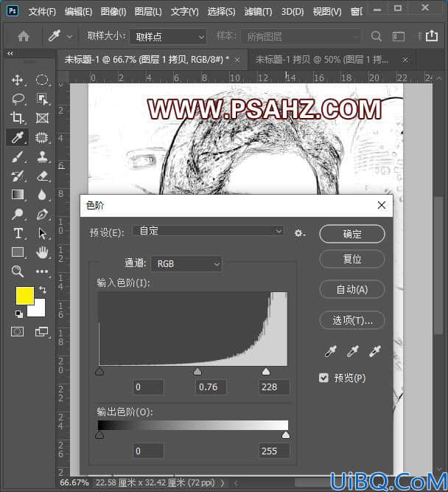Open the 预设 preset dropdown showing 自定
This screenshot has height=492, width=448.
coord(209,232)
